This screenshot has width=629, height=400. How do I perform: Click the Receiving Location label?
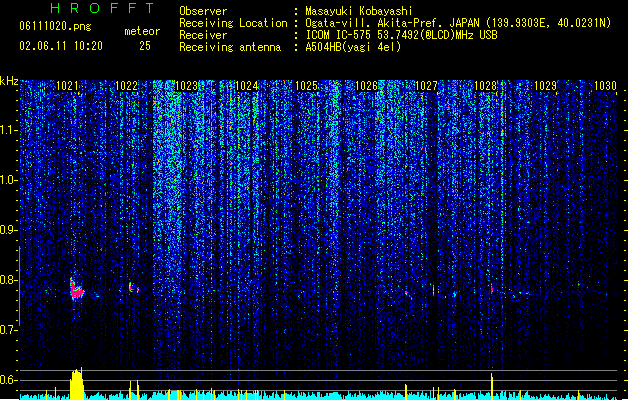point(233,23)
